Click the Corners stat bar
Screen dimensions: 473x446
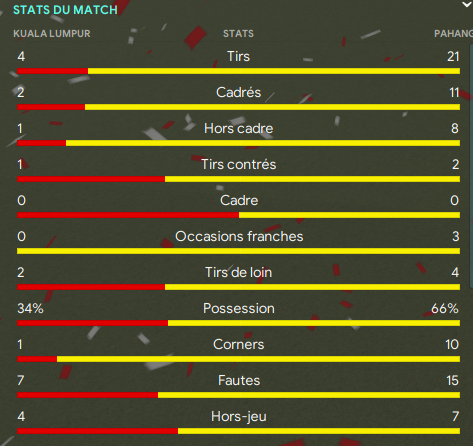[239, 359]
